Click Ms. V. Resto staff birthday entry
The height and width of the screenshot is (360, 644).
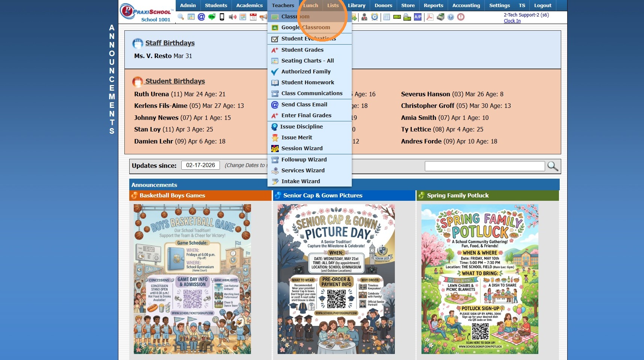tap(163, 56)
